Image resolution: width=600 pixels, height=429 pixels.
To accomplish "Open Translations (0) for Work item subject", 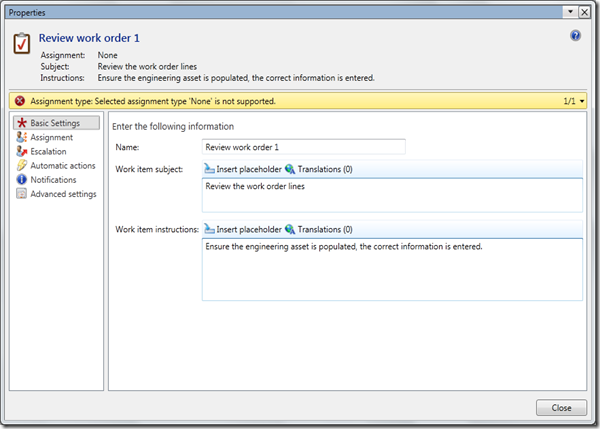I will click(319, 169).
